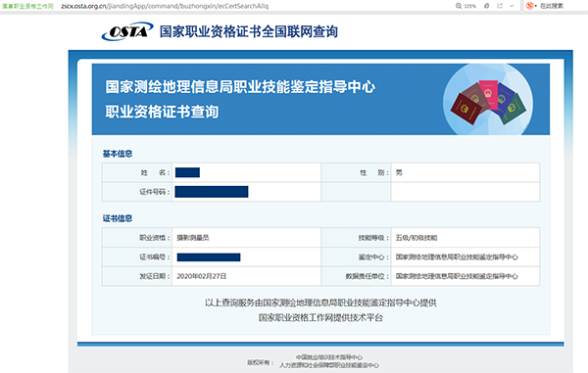Click the 国家职业资格证书全国联网查询 heading
This screenshot has height=373, width=588.
(249, 32)
